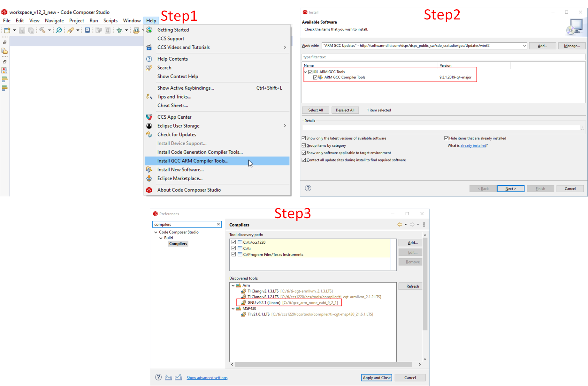The height and width of the screenshot is (386, 588).
Task: Click the shield icon beside CCS App Center
Action: (149, 117)
